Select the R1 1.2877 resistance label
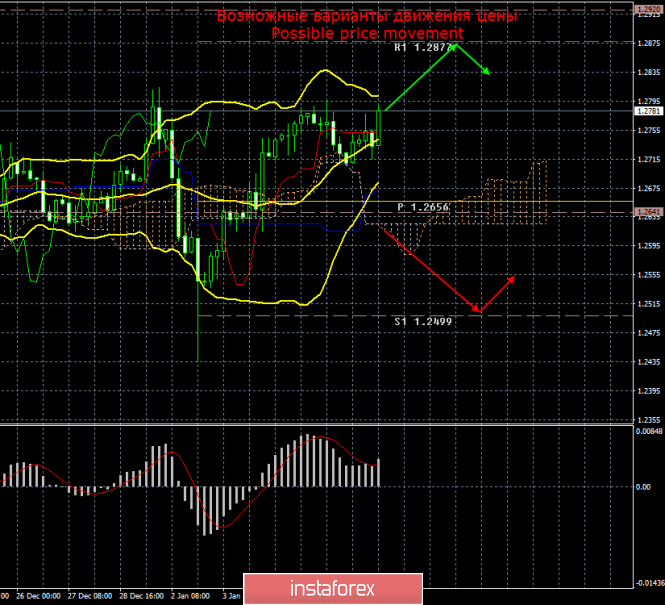 [x=423, y=47]
